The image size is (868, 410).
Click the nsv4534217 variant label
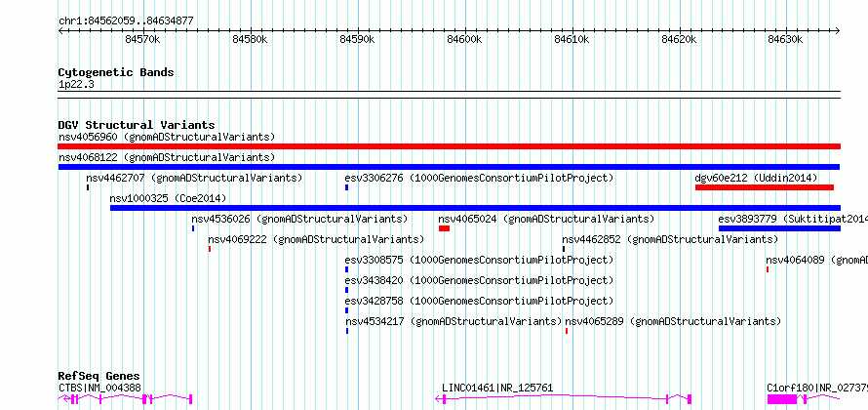tap(454, 321)
